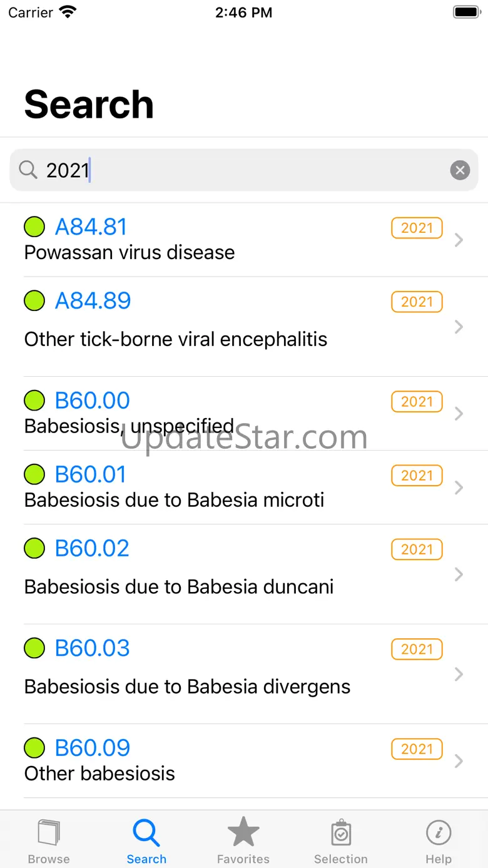488x868 pixels.
Task: Open code B60.01 link
Action: (x=91, y=474)
